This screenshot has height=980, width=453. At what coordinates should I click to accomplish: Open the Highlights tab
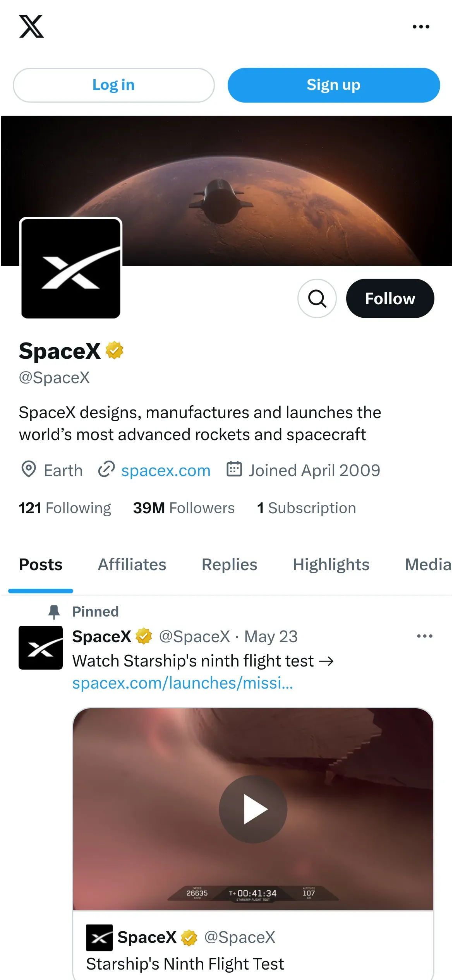click(331, 565)
